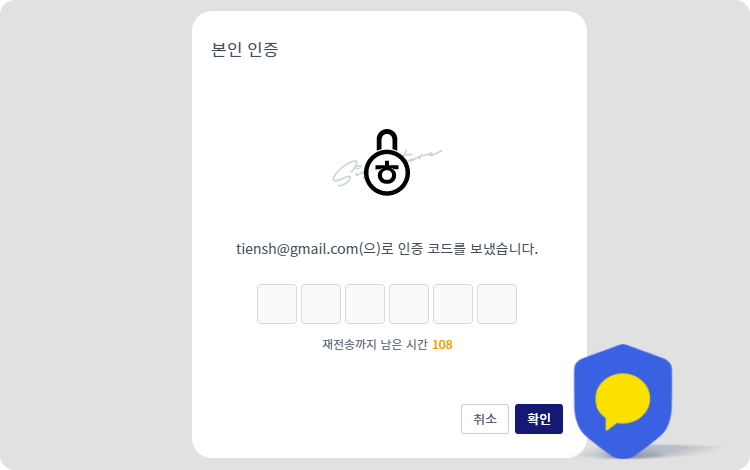
Task: Activate the fifth verification code box
Action: click(453, 304)
